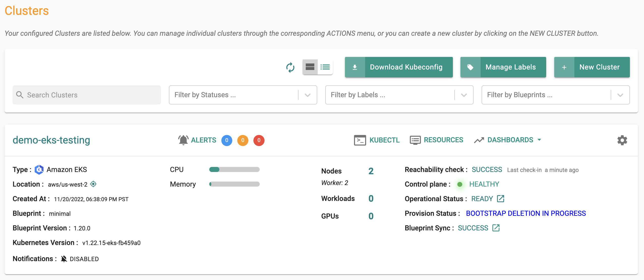Click the Search Clusters input field

(87, 95)
